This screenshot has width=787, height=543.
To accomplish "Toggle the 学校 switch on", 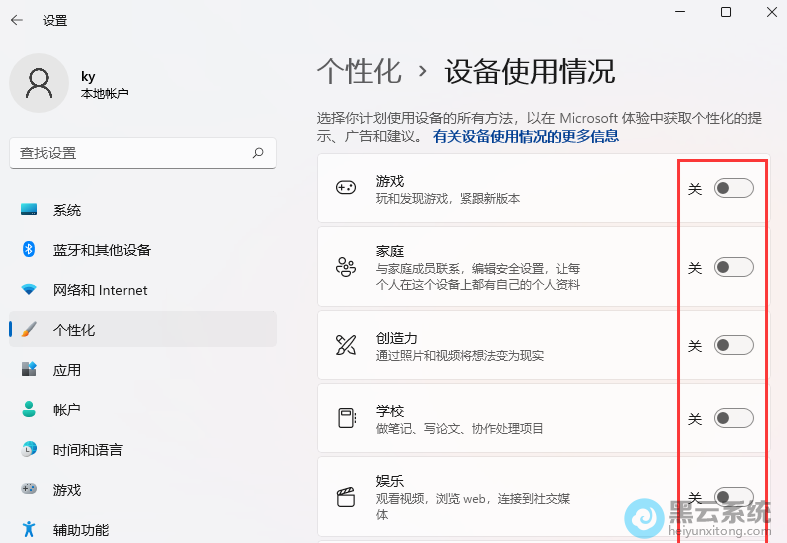I will click(733, 418).
